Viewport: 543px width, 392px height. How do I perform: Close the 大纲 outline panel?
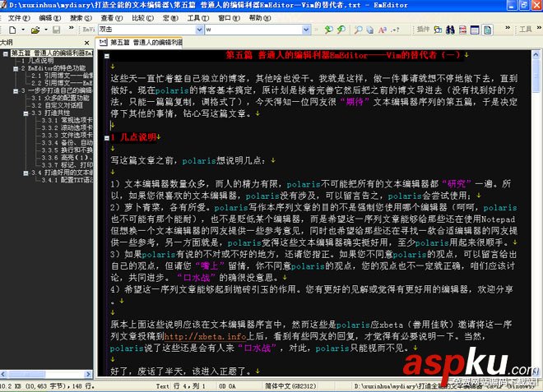coord(86,43)
